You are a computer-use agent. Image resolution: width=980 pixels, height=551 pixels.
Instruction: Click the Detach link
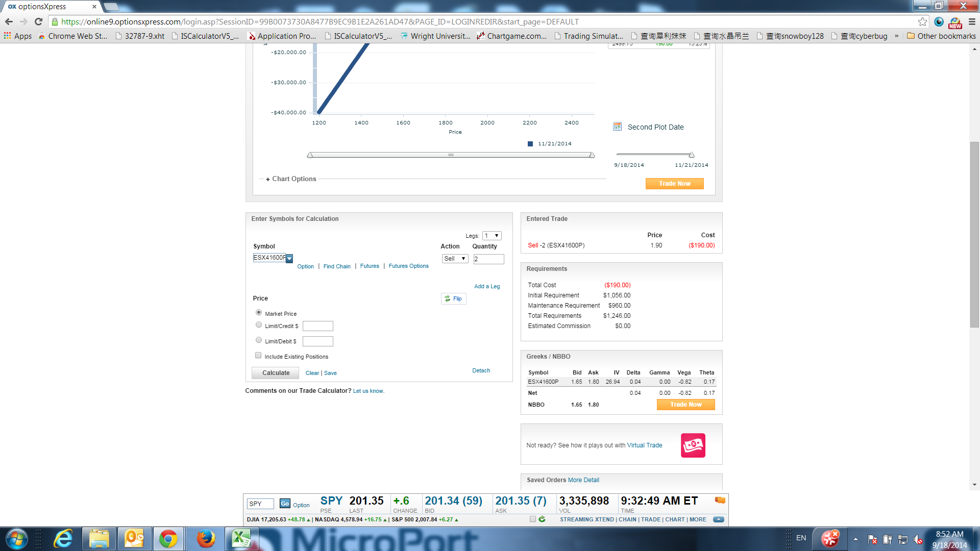[x=481, y=370]
